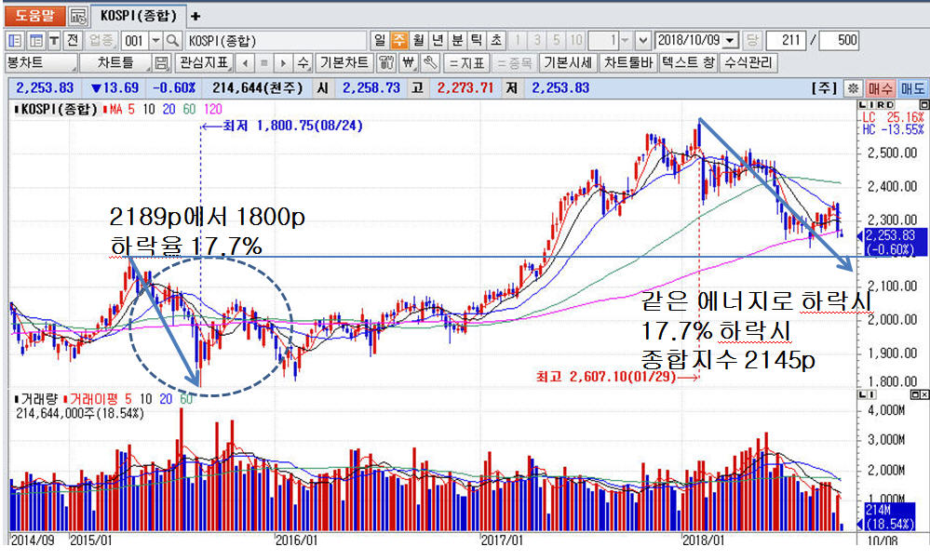
Task: Select the 일 daily period toggle
Action: (380, 40)
